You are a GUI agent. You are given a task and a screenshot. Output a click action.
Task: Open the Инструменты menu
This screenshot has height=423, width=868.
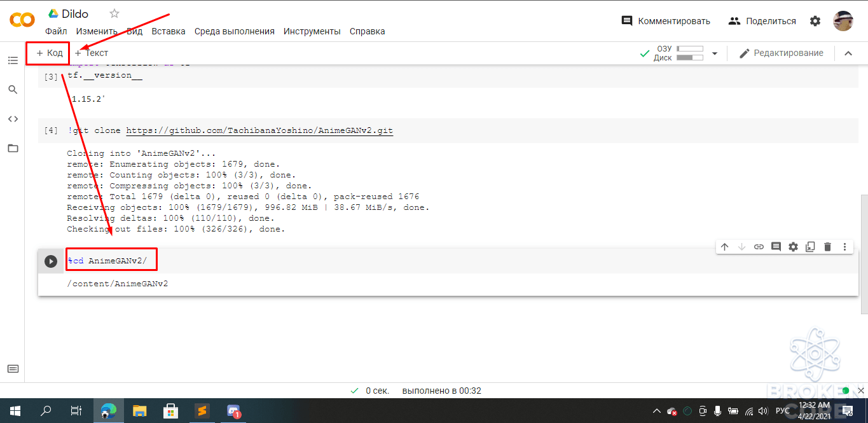click(x=312, y=31)
